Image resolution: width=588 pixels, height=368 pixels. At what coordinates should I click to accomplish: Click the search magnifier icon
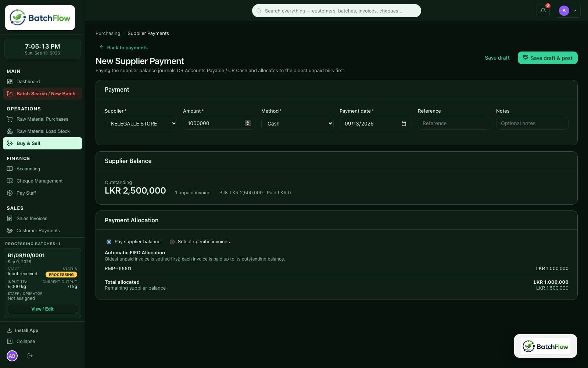click(259, 11)
